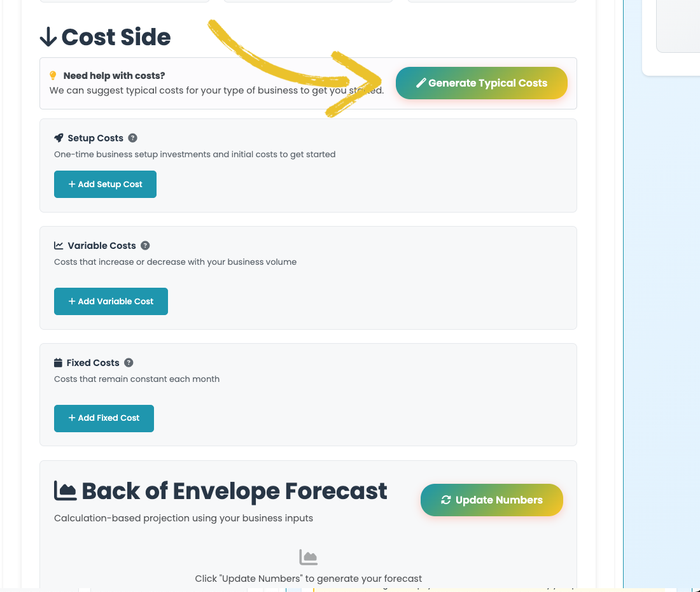The width and height of the screenshot is (700, 592).
Task: Click the gray placeholder chart icon
Action: point(309,558)
